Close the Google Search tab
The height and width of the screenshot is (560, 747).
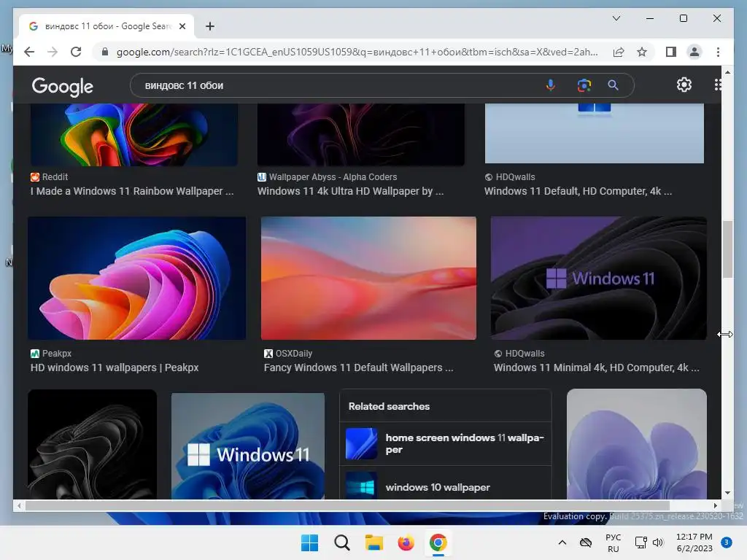(x=182, y=26)
